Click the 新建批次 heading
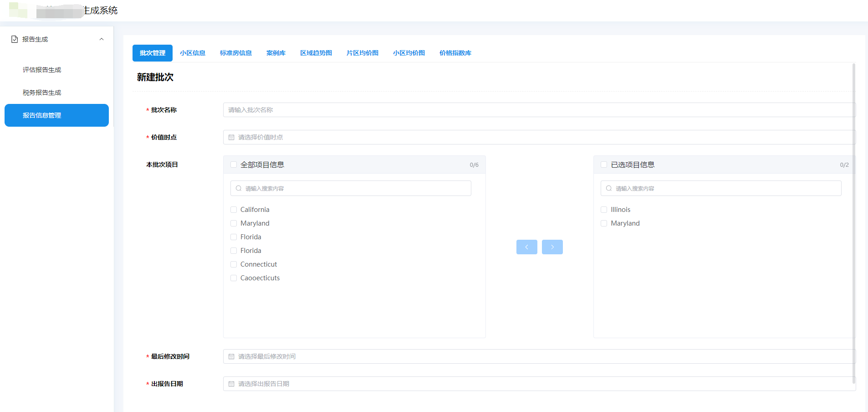Image resolution: width=868 pixels, height=412 pixels. (155, 77)
